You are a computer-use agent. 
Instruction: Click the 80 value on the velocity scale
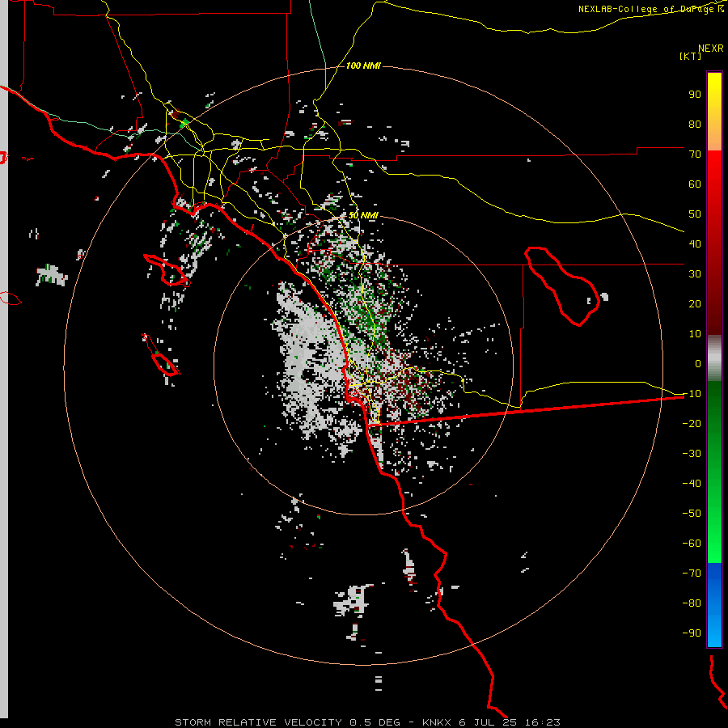(695, 124)
